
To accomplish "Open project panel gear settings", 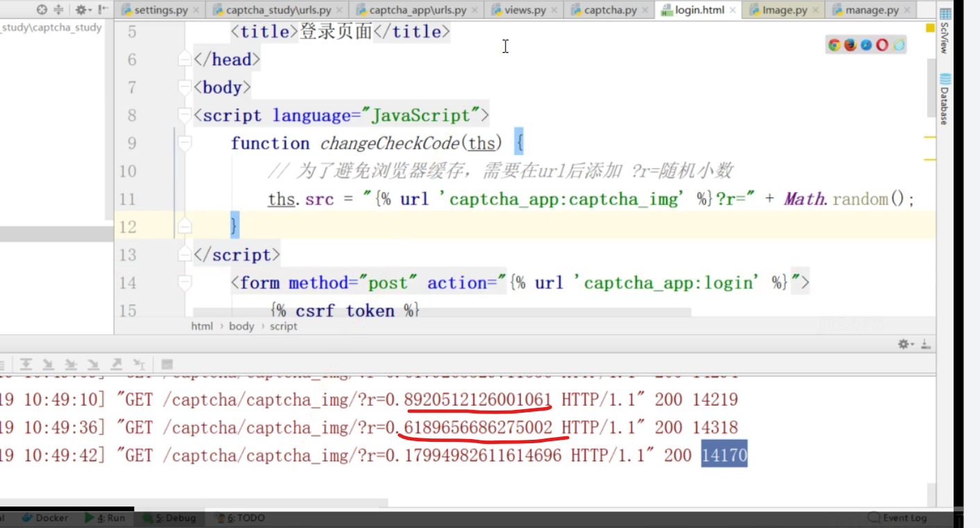I will point(82,10).
